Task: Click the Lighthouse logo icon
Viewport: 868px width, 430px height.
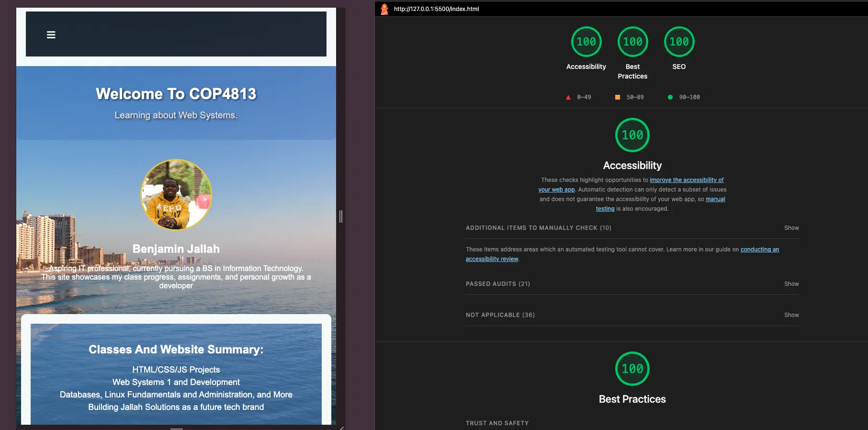Action: pos(384,9)
